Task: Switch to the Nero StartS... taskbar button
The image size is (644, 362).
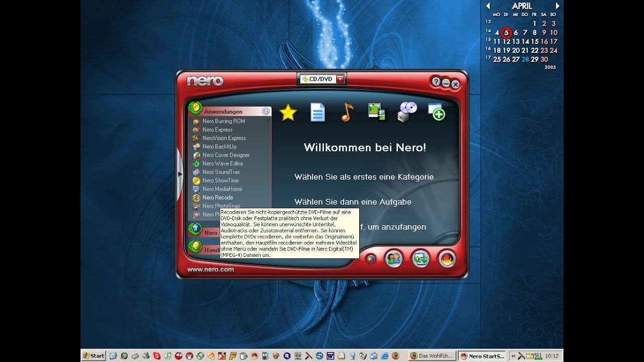Action: tap(482, 355)
